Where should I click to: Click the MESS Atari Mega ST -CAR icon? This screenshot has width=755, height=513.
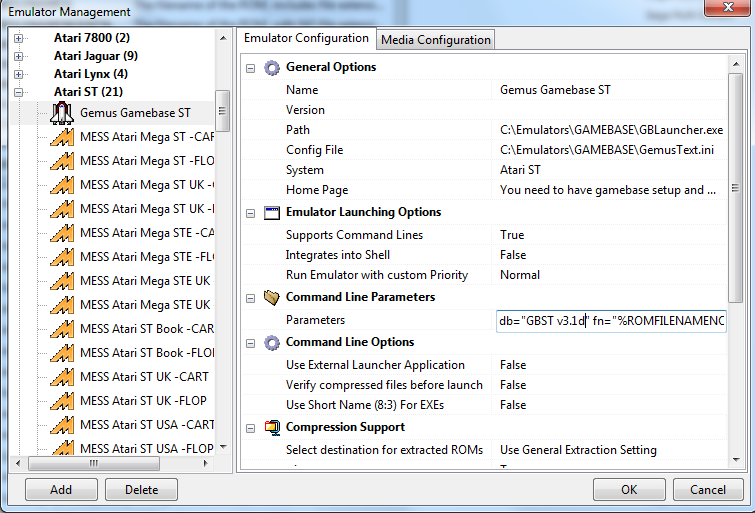tap(62, 137)
